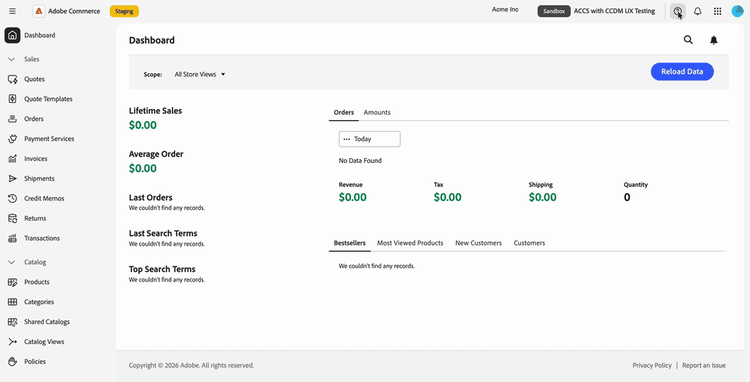Click the Returns sidebar icon
750x382 pixels.
coord(12,218)
